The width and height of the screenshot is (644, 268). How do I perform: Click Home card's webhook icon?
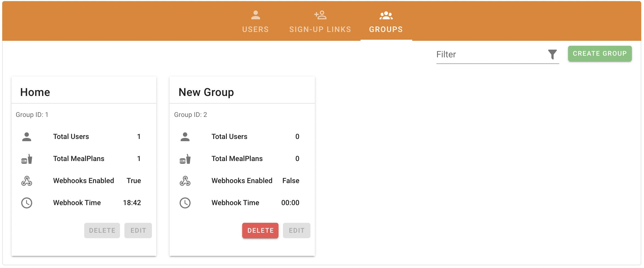coord(27,181)
